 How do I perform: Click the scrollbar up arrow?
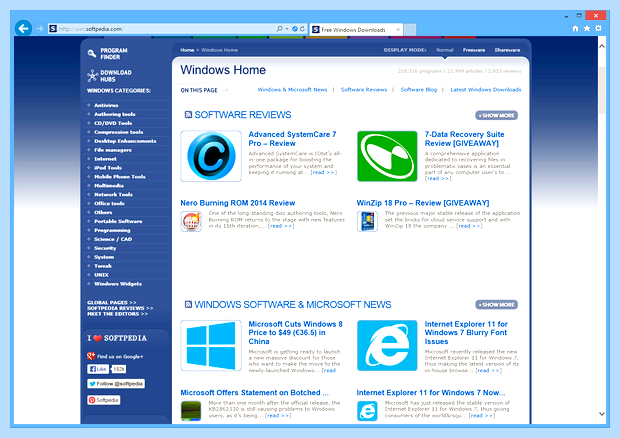coord(602,46)
